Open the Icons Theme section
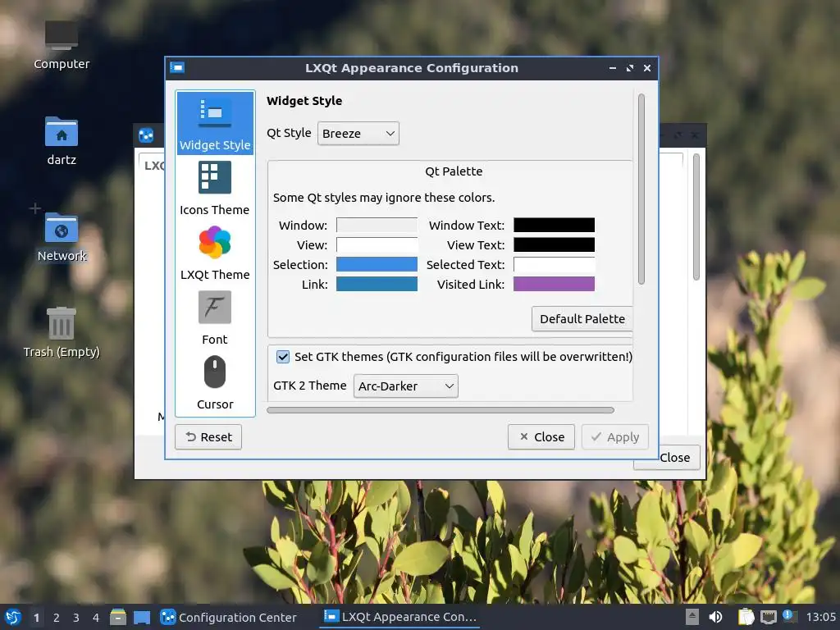Viewport: 840px width, 630px height. (x=215, y=188)
